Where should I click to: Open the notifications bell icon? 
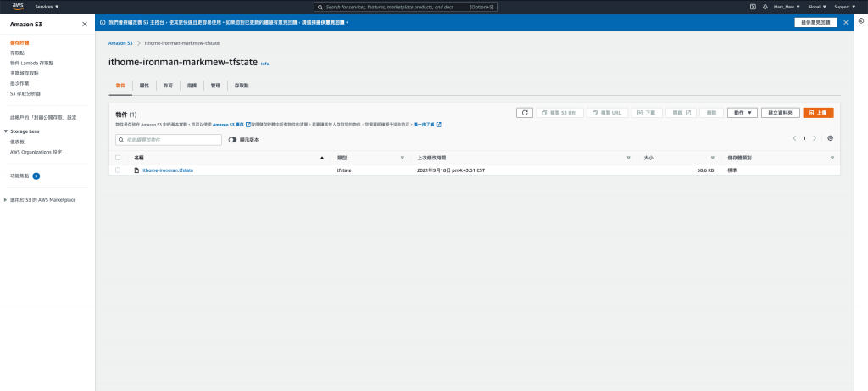pos(765,7)
